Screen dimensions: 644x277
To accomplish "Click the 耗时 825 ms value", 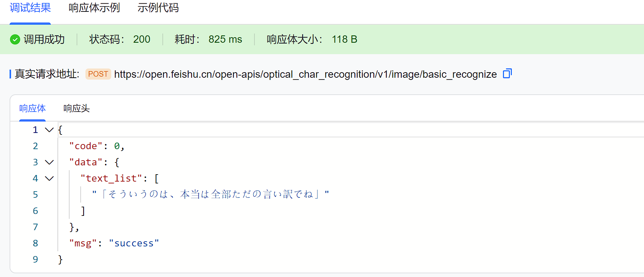I will pyautogui.click(x=225, y=39).
